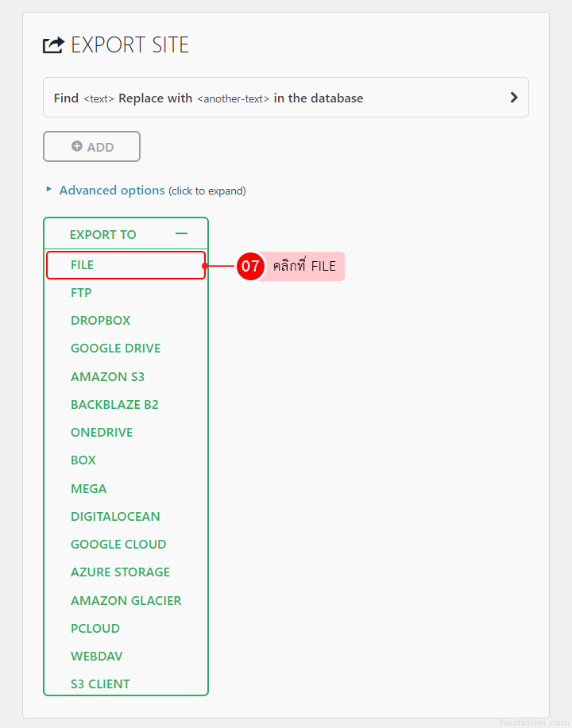572x728 pixels.
Task: Expand Advanced options disclosure triangle
Action: (49, 190)
